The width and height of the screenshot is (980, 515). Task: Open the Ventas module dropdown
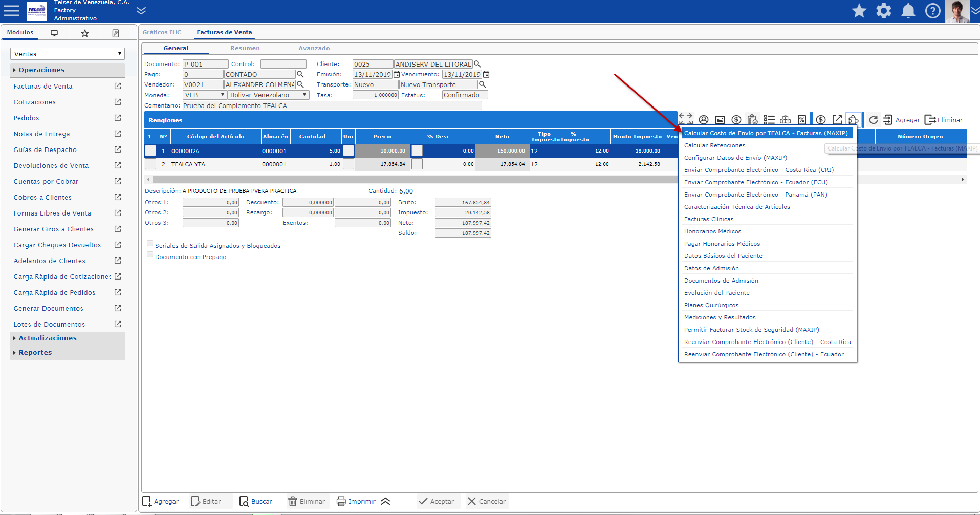click(68, 54)
